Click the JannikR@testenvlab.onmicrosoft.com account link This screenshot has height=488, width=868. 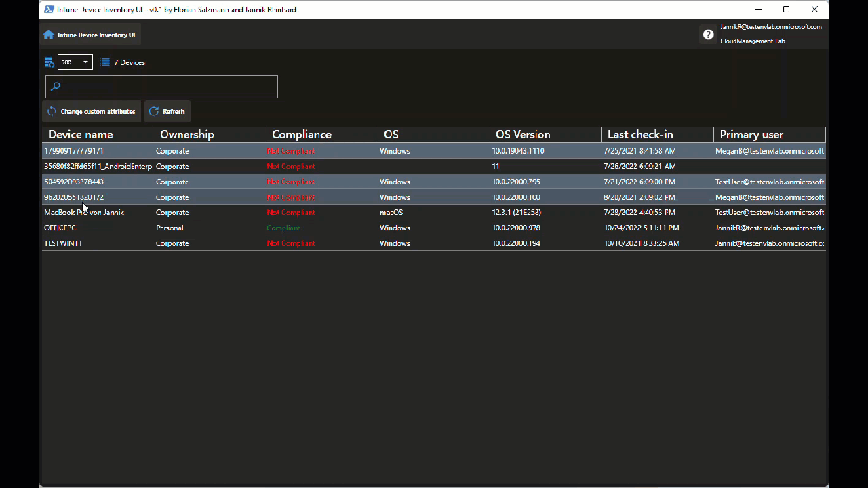click(771, 27)
